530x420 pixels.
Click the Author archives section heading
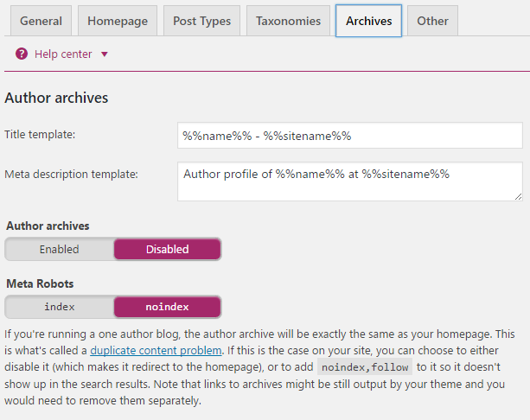(56, 98)
